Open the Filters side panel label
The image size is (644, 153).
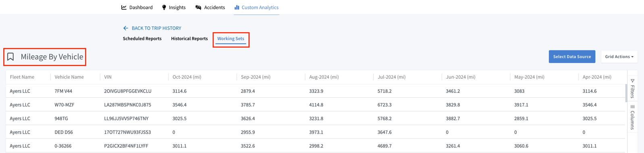click(x=632, y=92)
